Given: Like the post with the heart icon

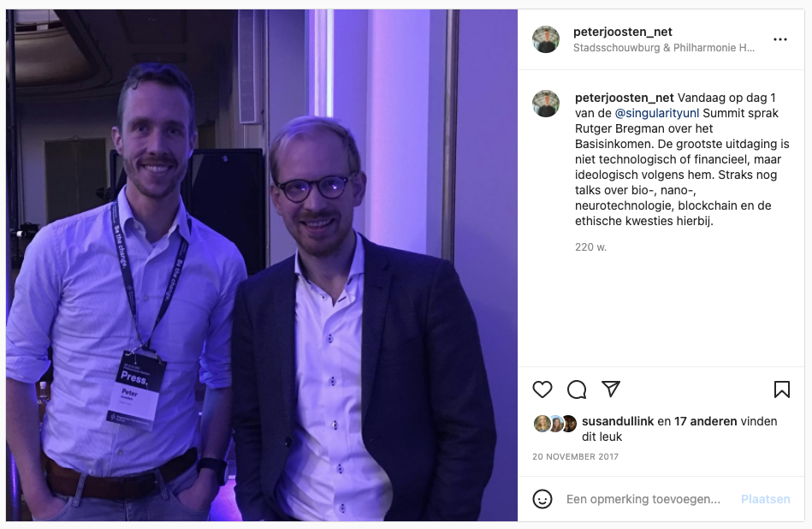Looking at the screenshot, I should point(542,389).
